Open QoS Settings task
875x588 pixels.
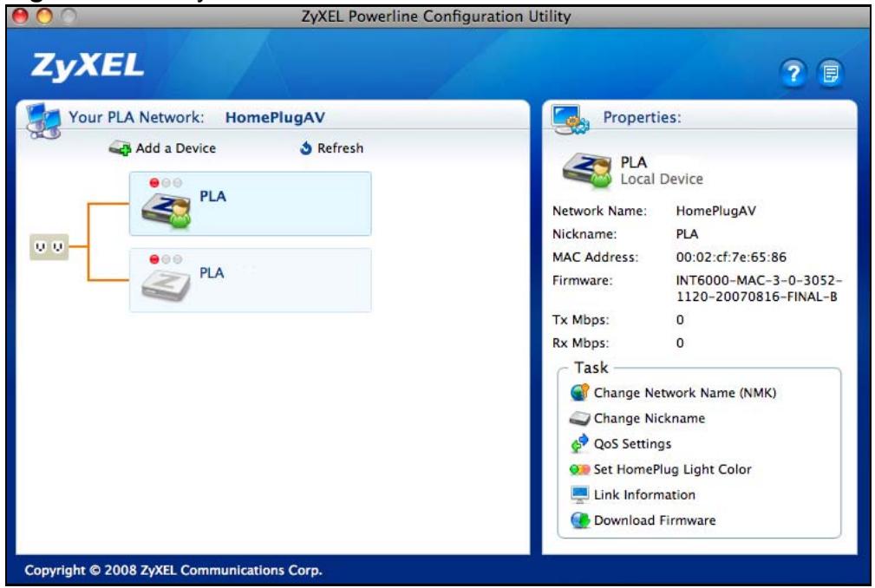pyautogui.click(x=632, y=444)
